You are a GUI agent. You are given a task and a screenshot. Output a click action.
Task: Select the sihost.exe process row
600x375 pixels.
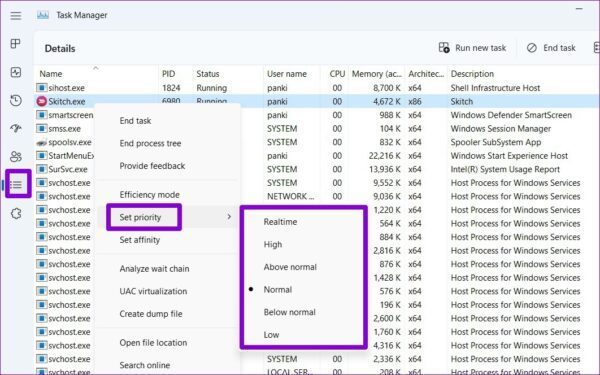316,88
